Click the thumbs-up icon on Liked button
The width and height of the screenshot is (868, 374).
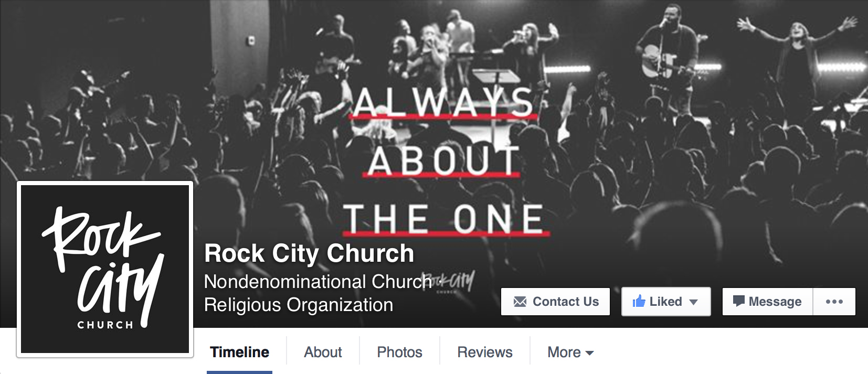click(x=639, y=301)
